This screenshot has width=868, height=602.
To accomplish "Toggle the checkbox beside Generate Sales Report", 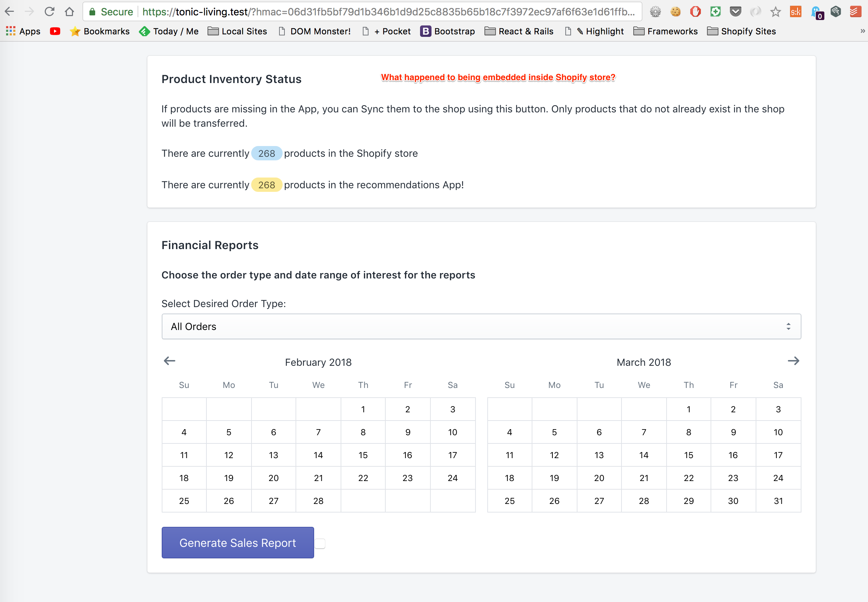I will pos(320,543).
